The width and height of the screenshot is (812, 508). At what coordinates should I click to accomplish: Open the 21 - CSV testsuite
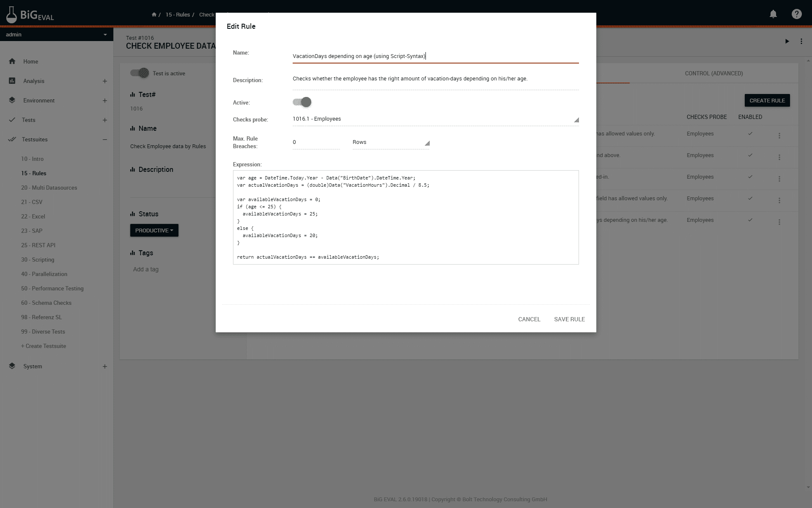(32, 202)
